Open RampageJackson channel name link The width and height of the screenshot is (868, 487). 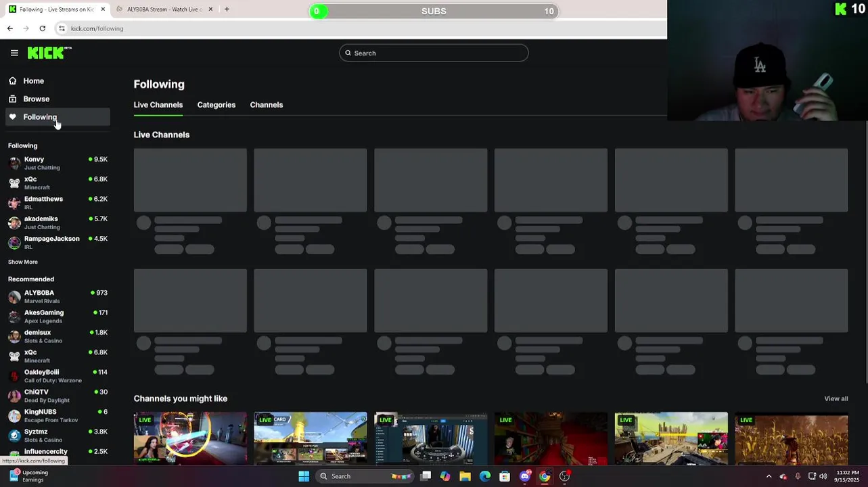pyautogui.click(x=52, y=238)
